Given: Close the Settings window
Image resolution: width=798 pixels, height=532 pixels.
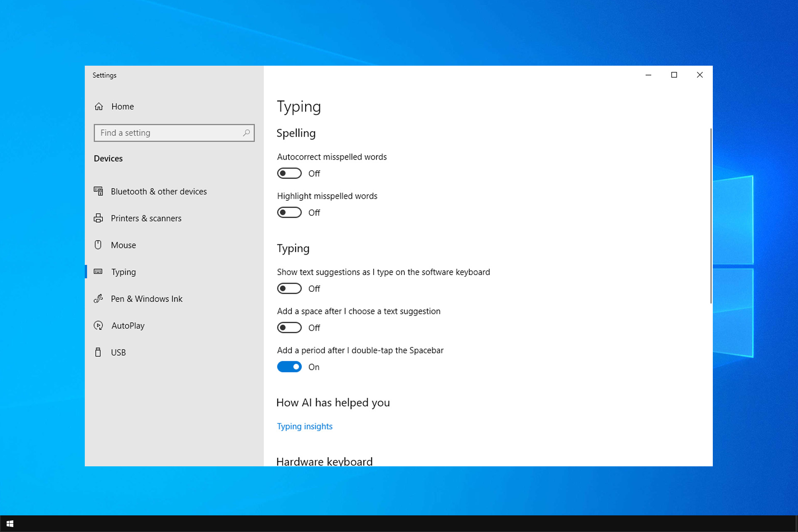Looking at the screenshot, I should point(700,75).
